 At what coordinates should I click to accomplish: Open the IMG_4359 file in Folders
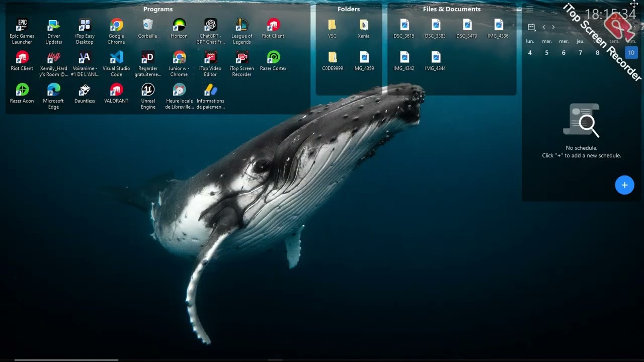point(364,61)
